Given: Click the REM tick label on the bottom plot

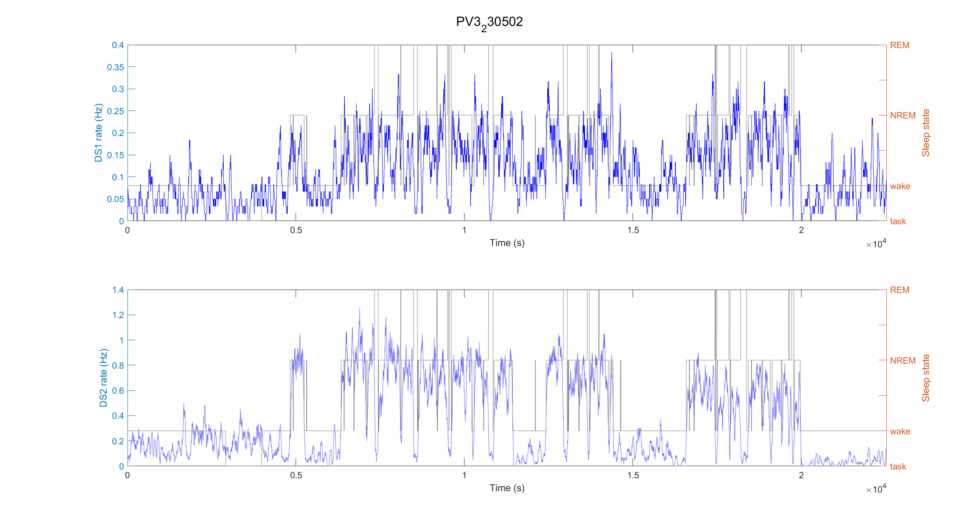Looking at the screenshot, I should point(899,290).
